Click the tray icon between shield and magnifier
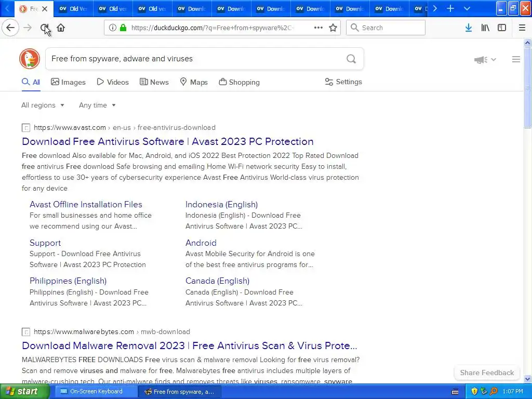 (x=484, y=391)
